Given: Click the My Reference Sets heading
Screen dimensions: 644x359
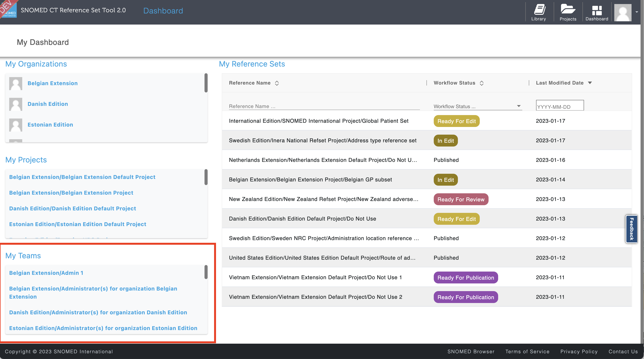Looking at the screenshot, I should (x=252, y=64).
